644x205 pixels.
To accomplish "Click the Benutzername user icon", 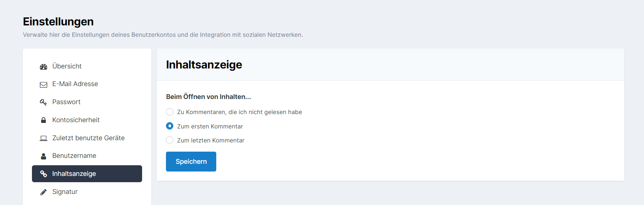I will pyautogui.click(x=43, y=156).
